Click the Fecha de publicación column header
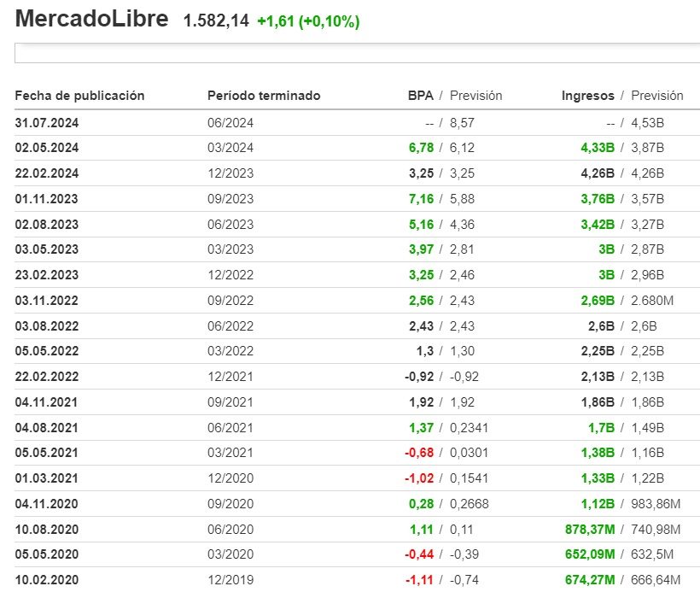 tap(80, 96)
